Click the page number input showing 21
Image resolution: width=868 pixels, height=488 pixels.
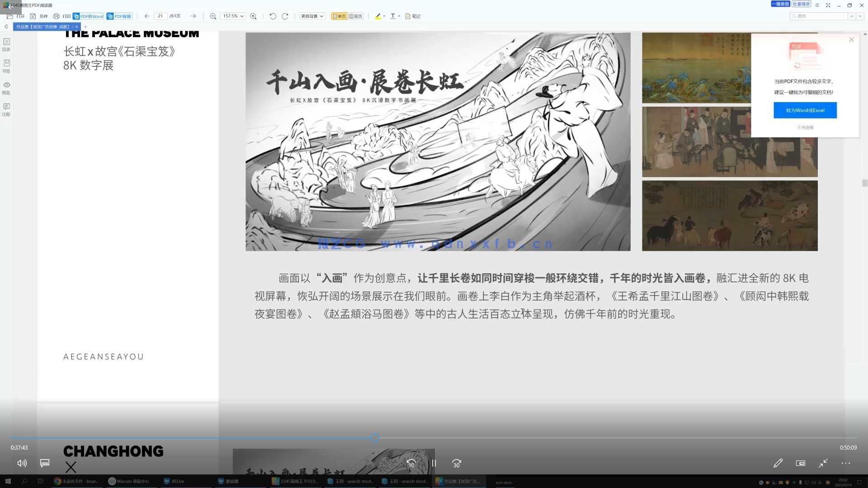point(161,16)
